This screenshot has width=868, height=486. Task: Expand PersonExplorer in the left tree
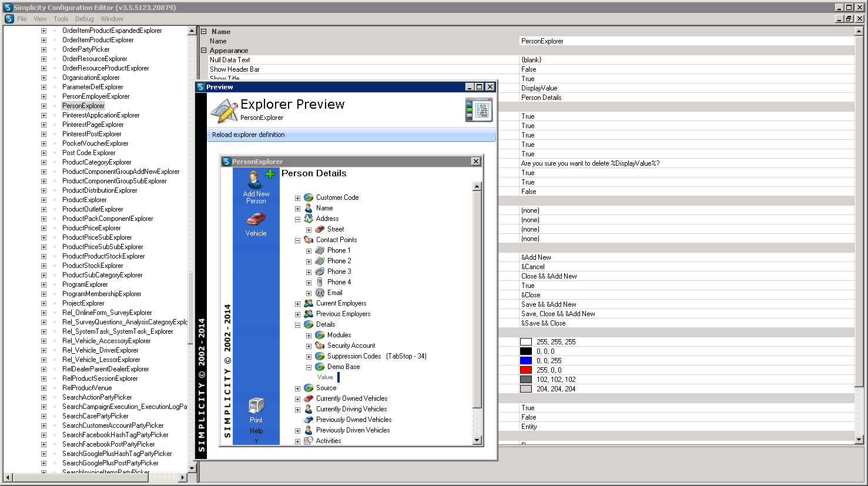pyautogui.click(x=43, y=106)
